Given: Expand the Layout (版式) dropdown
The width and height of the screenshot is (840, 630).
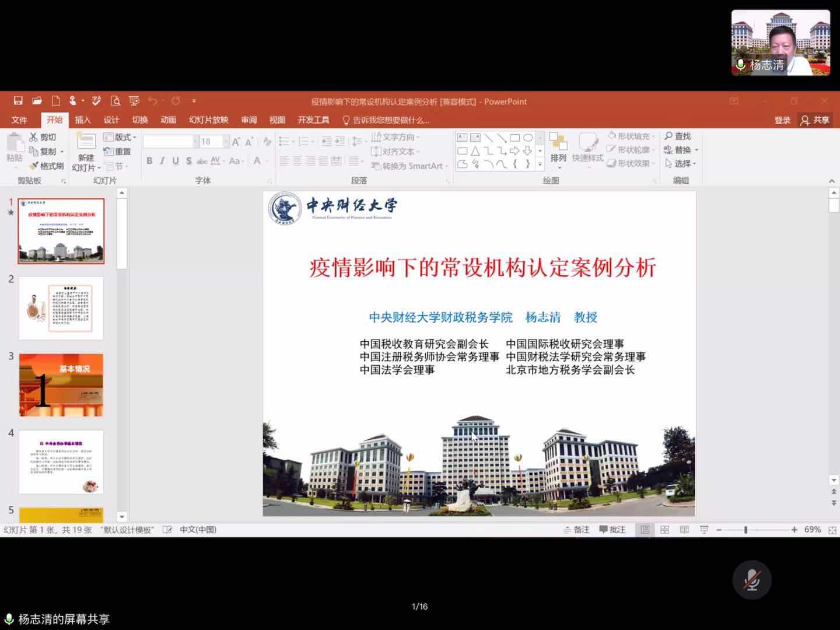Looking at the screenshot, I should coord(120,137).
